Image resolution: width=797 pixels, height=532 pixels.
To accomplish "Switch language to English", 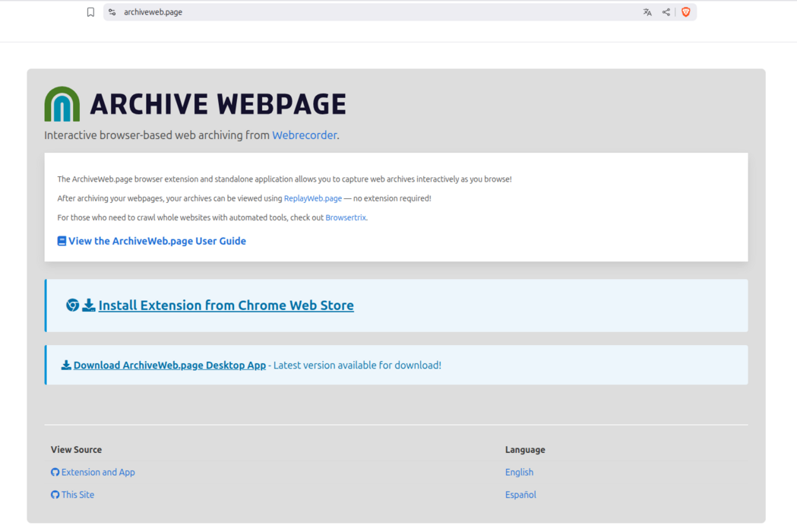I will (x=519, y=473).
